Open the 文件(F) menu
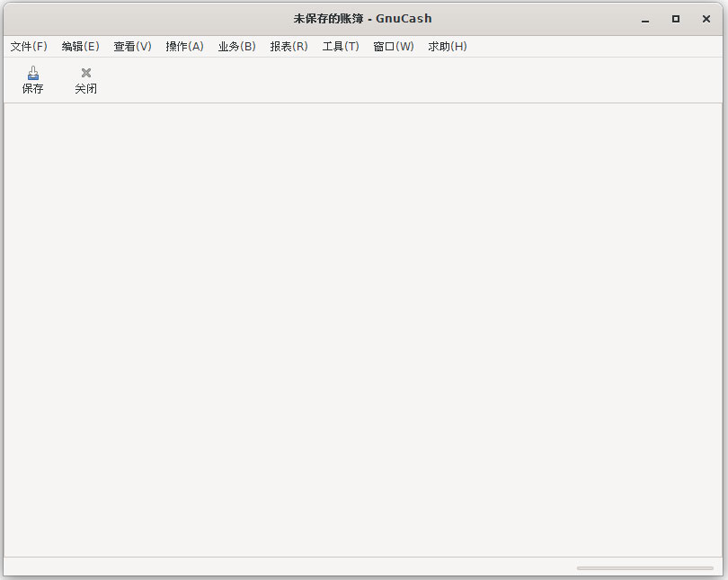Screen dimensions: 728x580 (x=29, y=47)
